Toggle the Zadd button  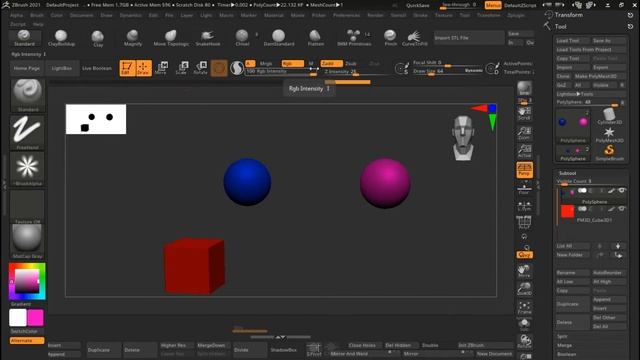click(x=331, y=63)
